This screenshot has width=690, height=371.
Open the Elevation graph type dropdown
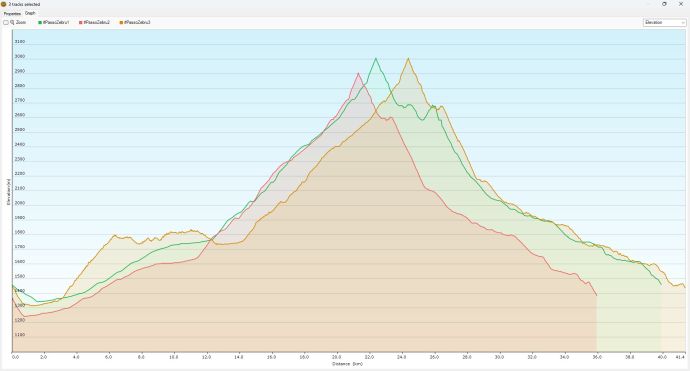(664, 22)
